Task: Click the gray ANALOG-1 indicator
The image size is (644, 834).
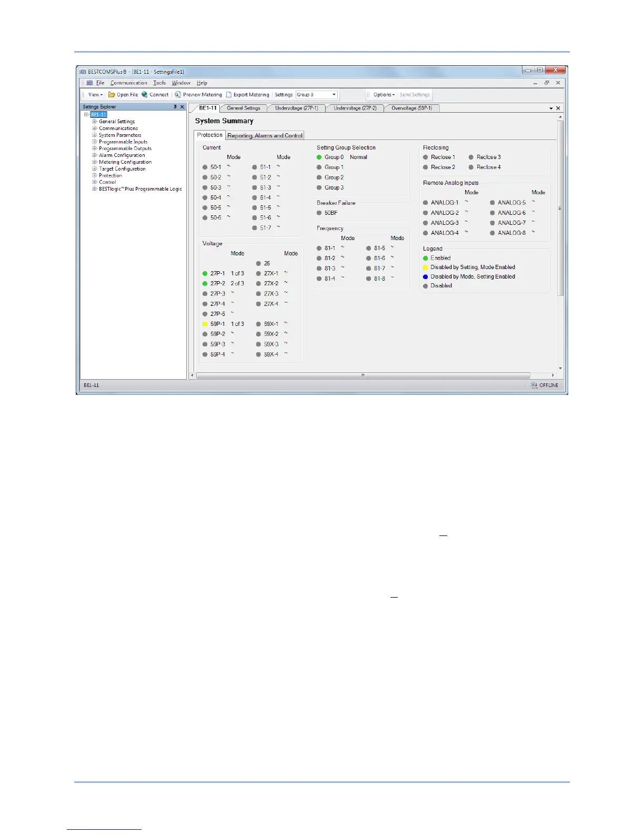Action: [426, 203]
